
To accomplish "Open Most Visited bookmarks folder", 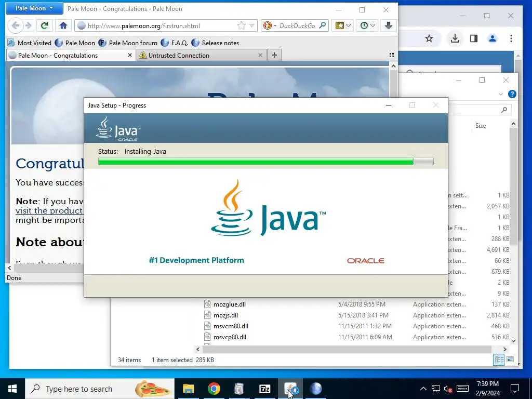I will tap(30, 43).
